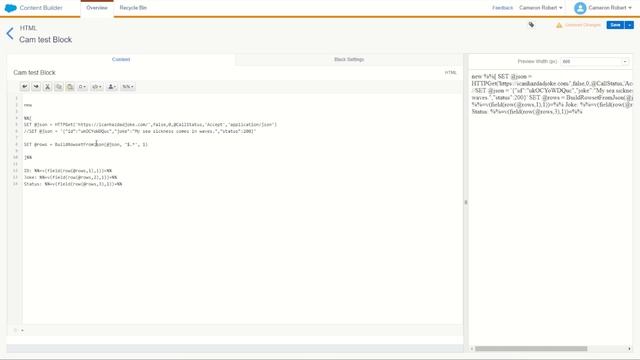640x360 pixels.
Task: Click the 'ID:' output code line
Action: coord(68,171)
